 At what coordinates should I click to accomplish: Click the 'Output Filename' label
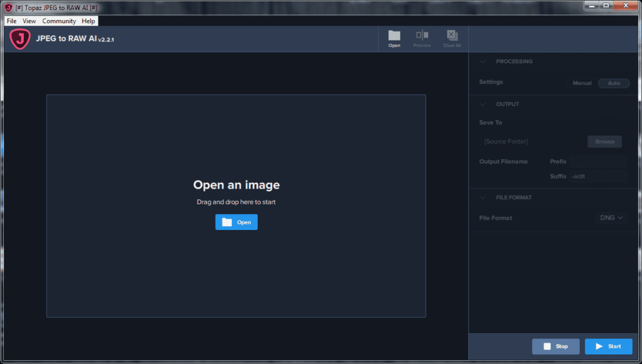point(503,162)
